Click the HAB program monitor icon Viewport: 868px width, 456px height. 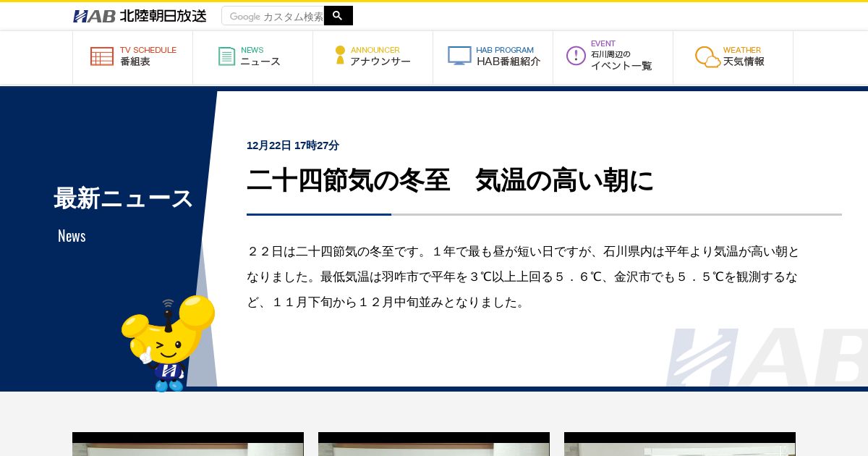click(459, 56)
